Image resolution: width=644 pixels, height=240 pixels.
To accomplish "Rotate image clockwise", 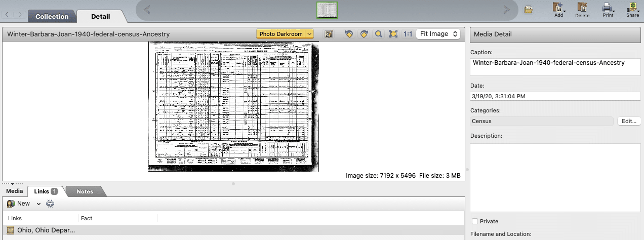I will click(x=364, y=34).
